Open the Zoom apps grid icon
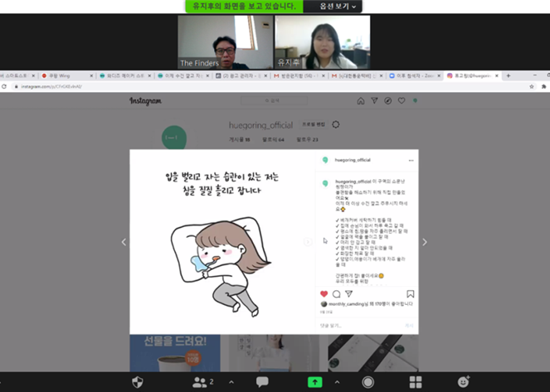 coord(416,382)
